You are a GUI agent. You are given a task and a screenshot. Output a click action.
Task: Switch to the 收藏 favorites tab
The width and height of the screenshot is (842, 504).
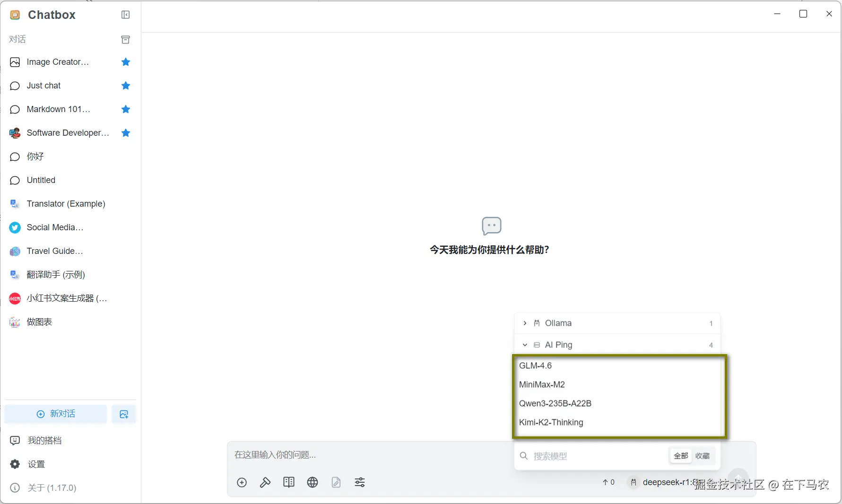(703, 456)
